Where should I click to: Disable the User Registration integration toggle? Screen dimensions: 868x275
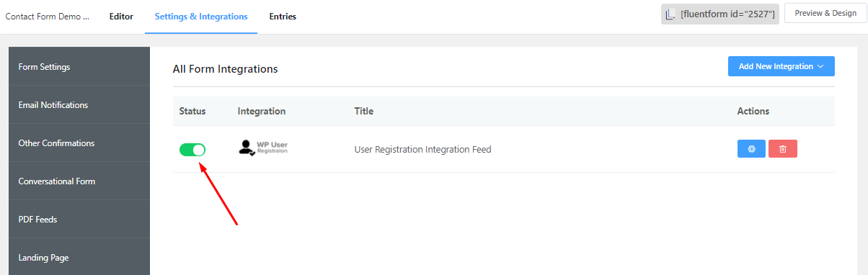[x=192, y=149]
